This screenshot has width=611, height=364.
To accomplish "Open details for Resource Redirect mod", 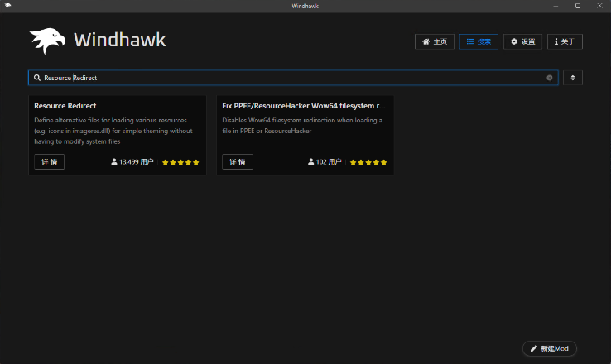I will (50, 161).
